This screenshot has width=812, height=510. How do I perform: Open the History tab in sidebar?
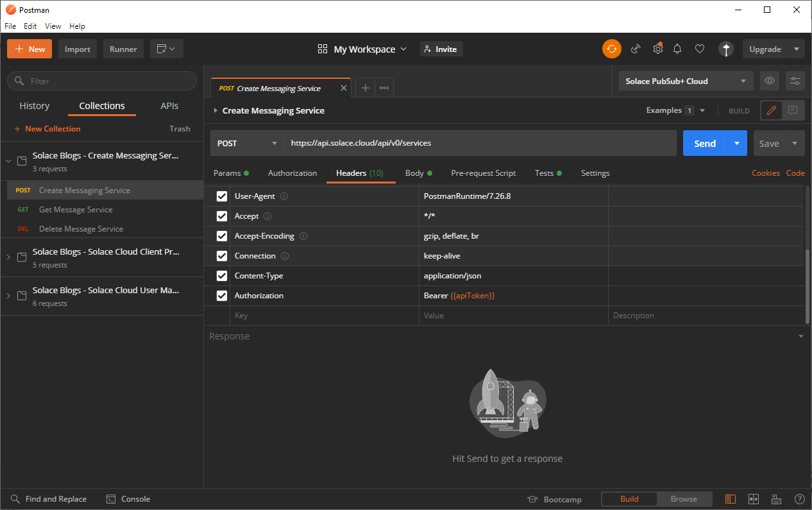click(35, 106)
